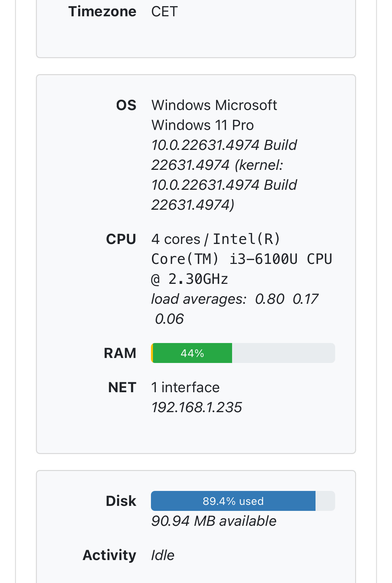Click the "4 cores" text
This screenshot has width=392, height=583.
click(176, 239)
